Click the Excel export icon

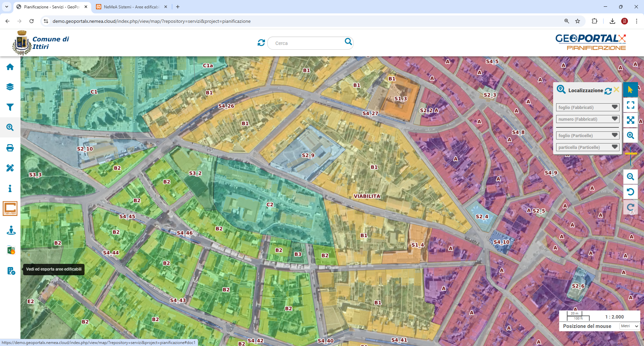pos(11,250)
